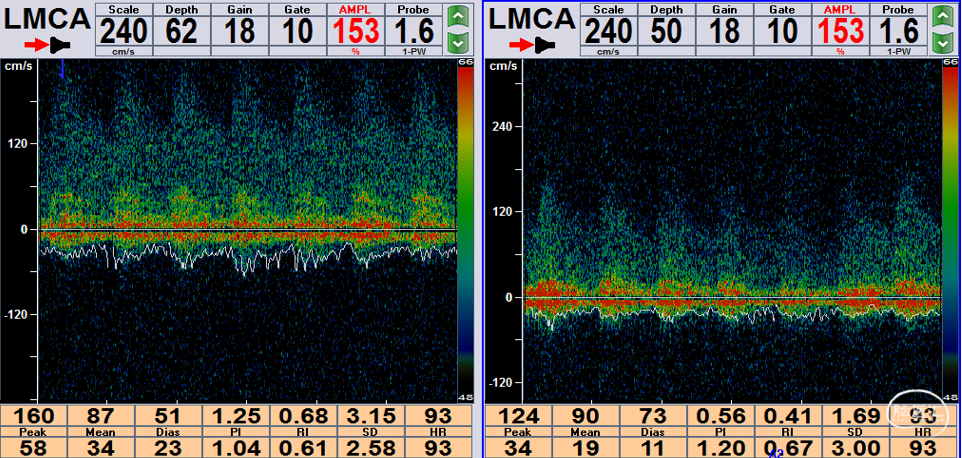This screenshot has width=962, height=458.
Task: Click the Gain 18 field in the Depth 50 panel
Action: pyautogui.click(x=723, y=30)
